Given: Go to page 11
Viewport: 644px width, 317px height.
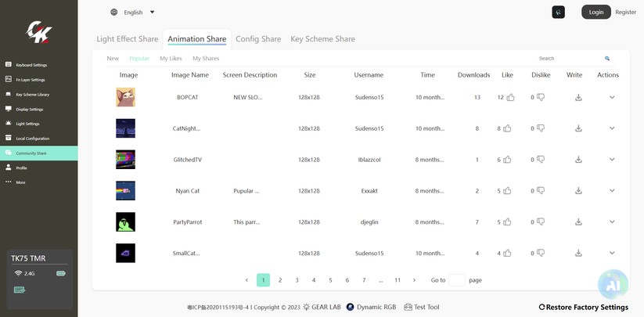Looking at the screenshot, I should coord(398,280).
